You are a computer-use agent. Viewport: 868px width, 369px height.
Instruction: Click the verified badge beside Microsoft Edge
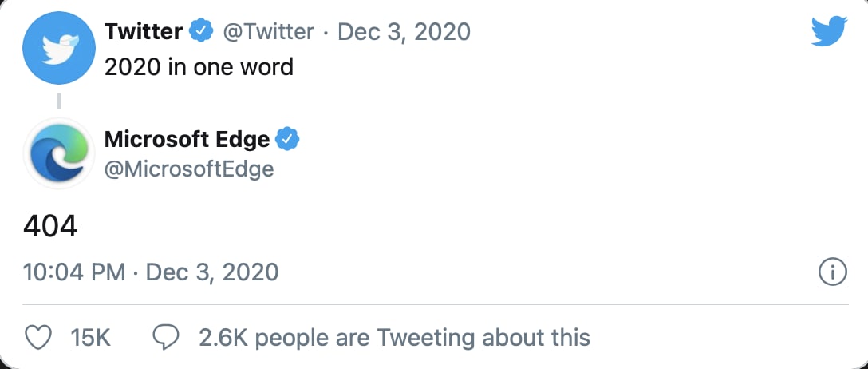point(287,139)
